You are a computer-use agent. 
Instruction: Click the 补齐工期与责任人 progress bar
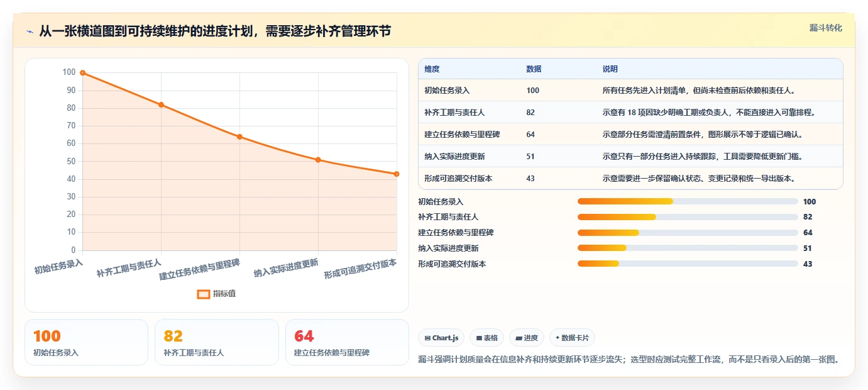[688, 217]
